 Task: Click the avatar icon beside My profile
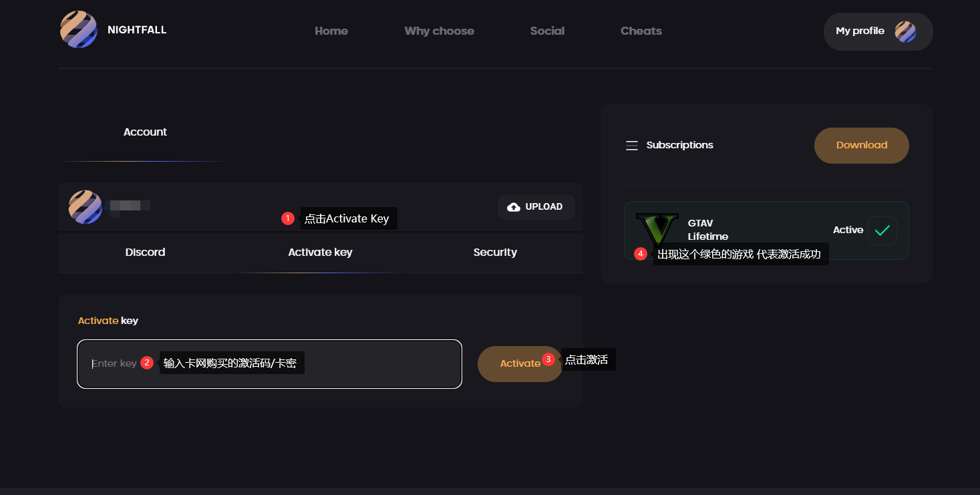tap(905, 31)
